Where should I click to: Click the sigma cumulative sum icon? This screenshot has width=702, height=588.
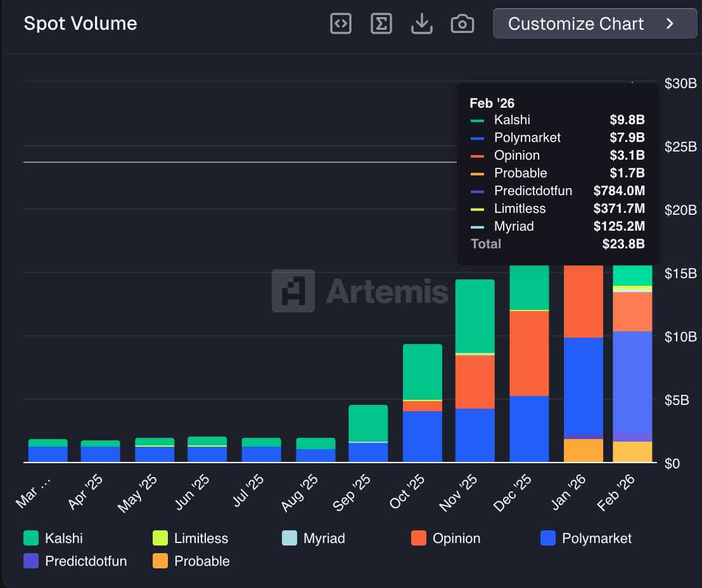381,24
